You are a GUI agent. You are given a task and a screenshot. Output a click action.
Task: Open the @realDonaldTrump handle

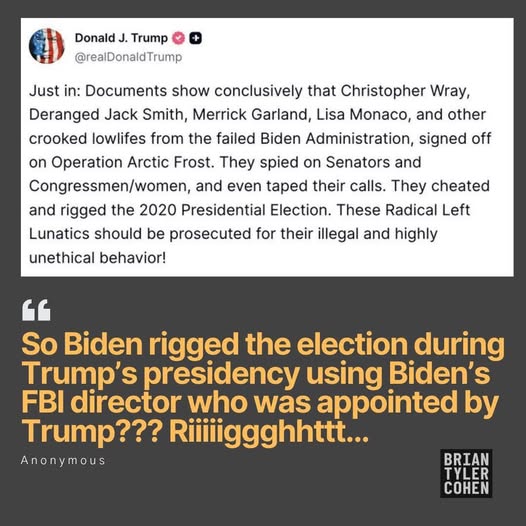[x=128, y=57]
